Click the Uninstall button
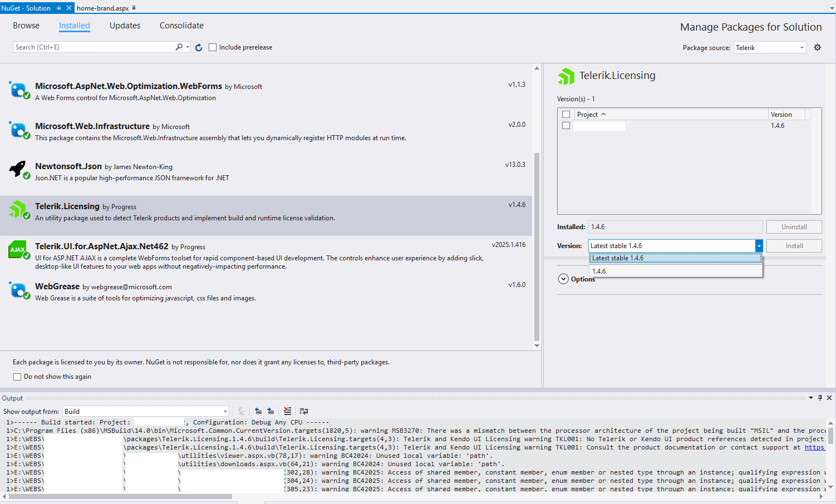The height and width of the screenshot is (504, 836). click(794, 227)
